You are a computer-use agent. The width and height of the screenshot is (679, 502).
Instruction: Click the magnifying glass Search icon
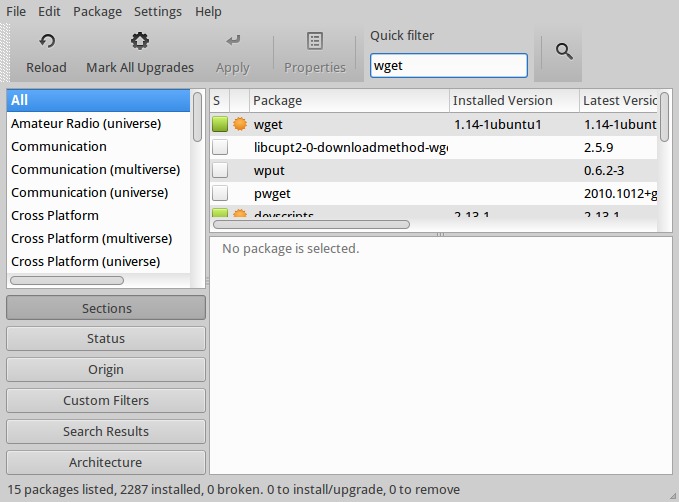[x=564, y=52]
